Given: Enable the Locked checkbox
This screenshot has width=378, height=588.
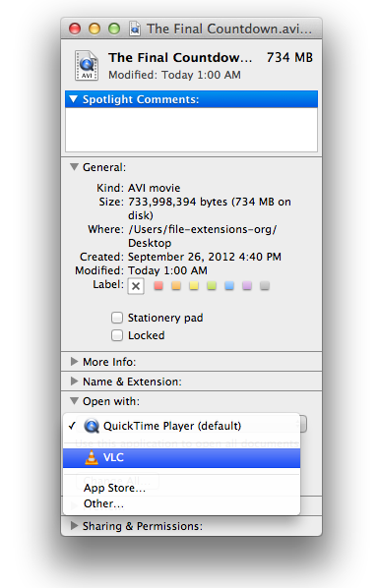Looking at the screenshot, I should click(x=117, y=335).
